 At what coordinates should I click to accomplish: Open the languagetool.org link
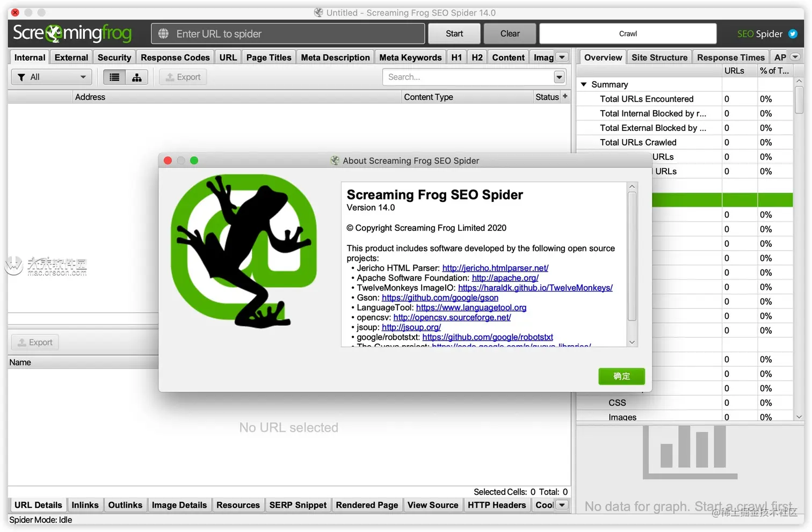(471, 308)
